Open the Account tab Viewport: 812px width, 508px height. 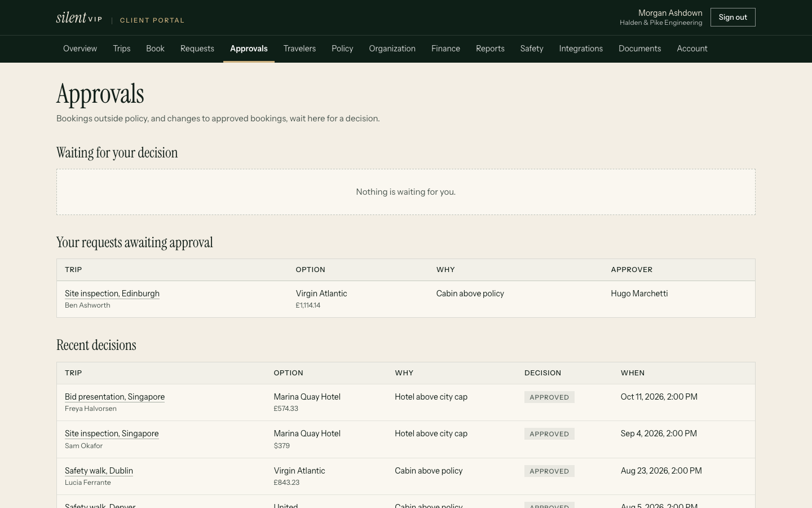692,49
